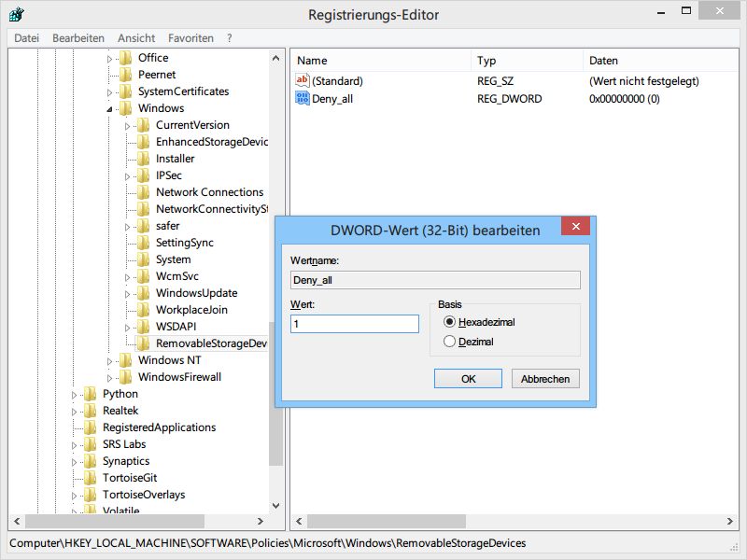Click the 0x00000000 (0) data cell
This screenshot has width=747, height=560.
click(624, 99)
